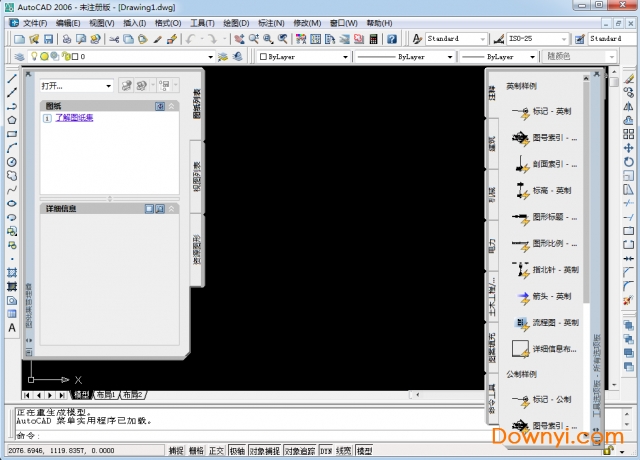Select the Line tool in draw toolbar
640x460 pixels.
tap(12, 78)
